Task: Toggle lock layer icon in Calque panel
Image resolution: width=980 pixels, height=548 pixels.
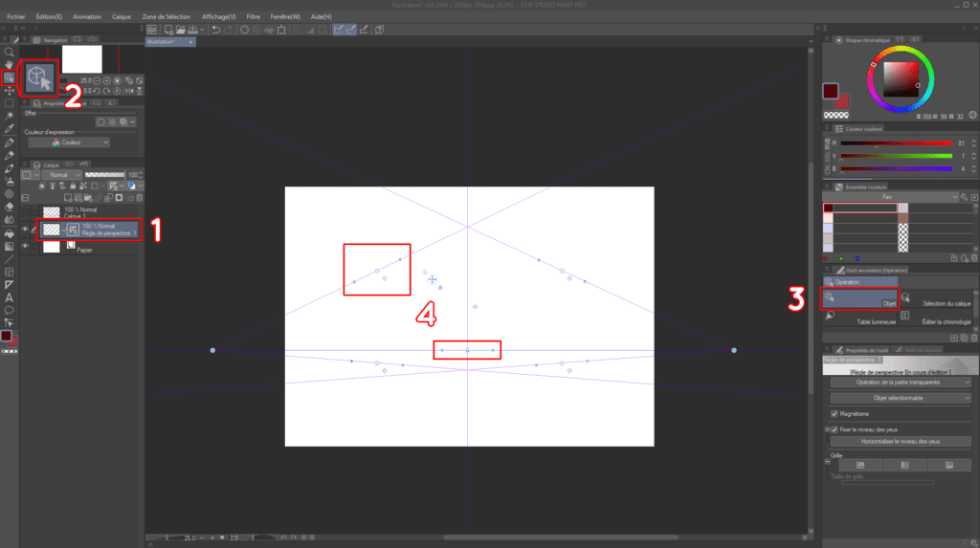Action: [73, 186]
